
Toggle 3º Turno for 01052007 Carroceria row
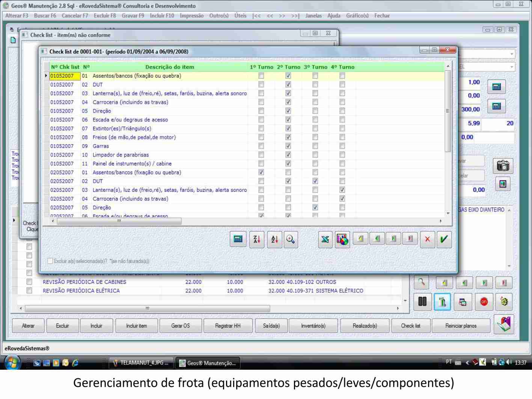click(x=315, y=102)
